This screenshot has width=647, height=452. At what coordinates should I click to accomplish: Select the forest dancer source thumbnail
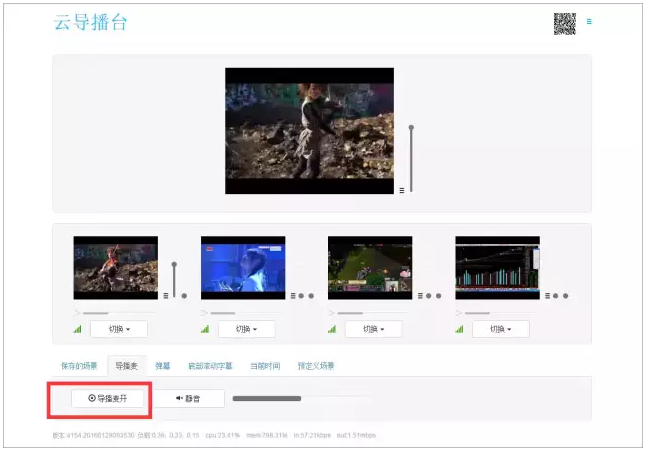tap(116, 267)
